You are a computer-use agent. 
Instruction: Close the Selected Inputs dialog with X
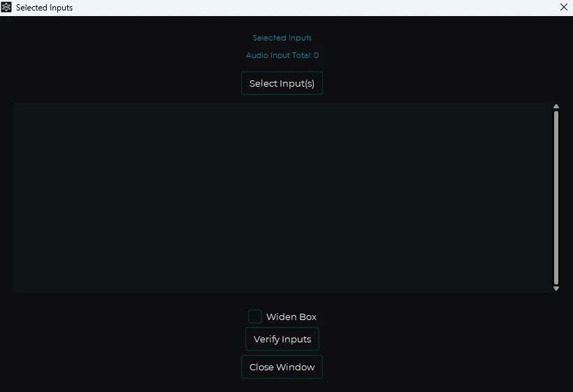tap(564, 8)
